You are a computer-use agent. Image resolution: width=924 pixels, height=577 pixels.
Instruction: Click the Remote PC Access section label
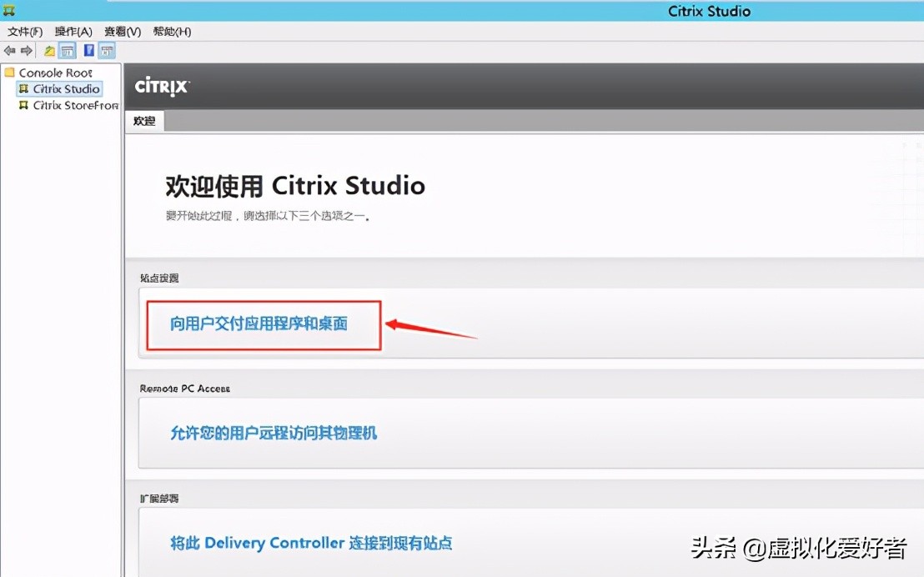(185, 389)
